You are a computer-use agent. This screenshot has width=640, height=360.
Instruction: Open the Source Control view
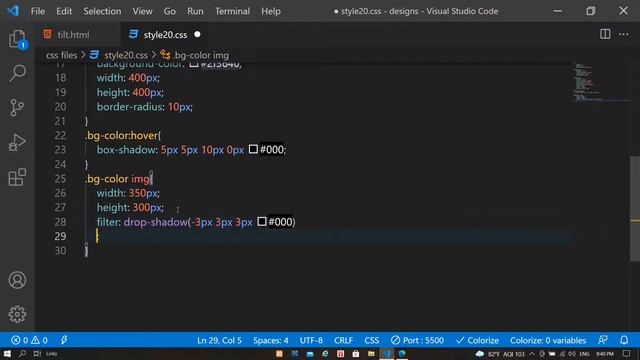[17, 108]
